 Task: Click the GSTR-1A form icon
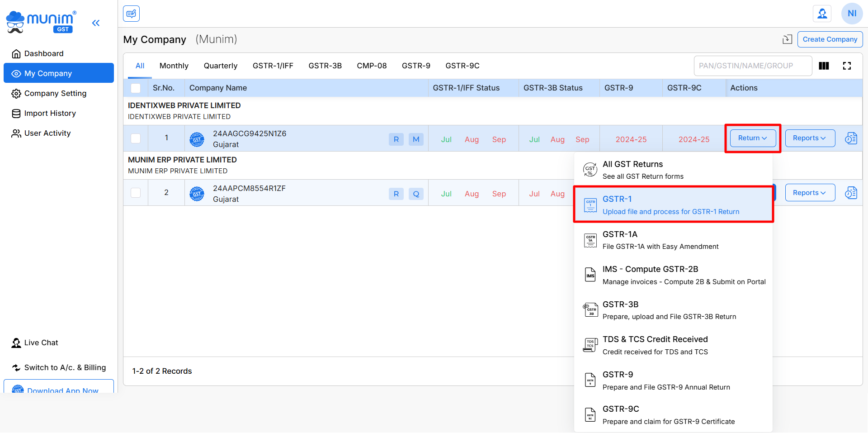click(590, 241)
